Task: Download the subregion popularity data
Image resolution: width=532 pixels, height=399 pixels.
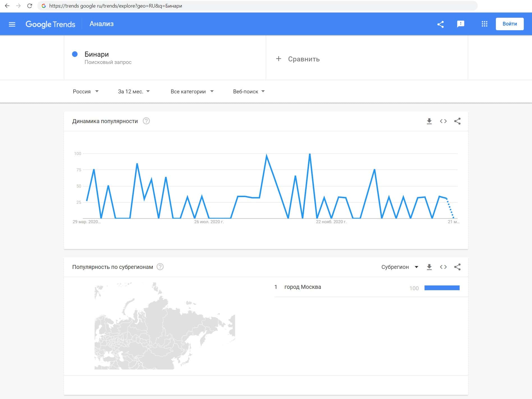Action: [429, 267]
